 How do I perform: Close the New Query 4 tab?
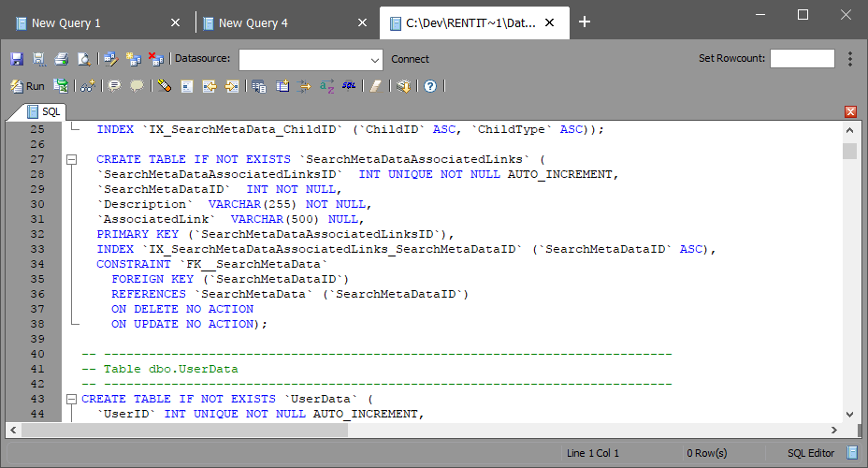pyautogui.click(x=363, y=22)
